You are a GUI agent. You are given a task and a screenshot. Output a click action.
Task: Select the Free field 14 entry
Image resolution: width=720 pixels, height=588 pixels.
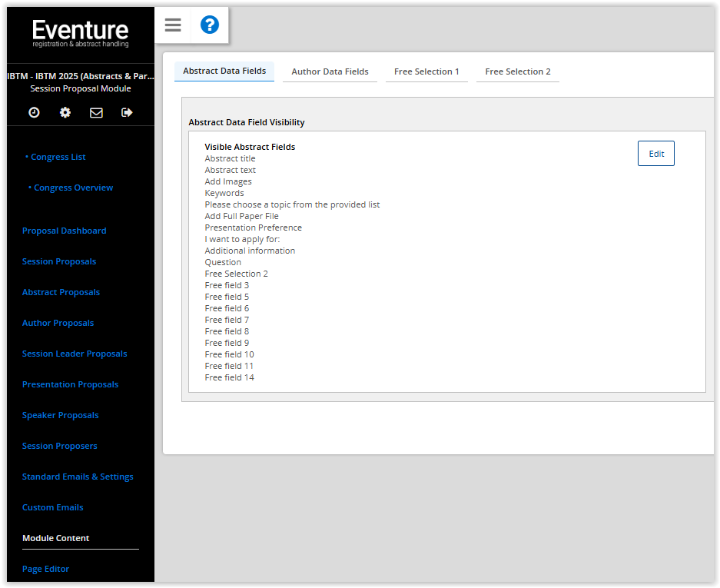tap(229, 377)
